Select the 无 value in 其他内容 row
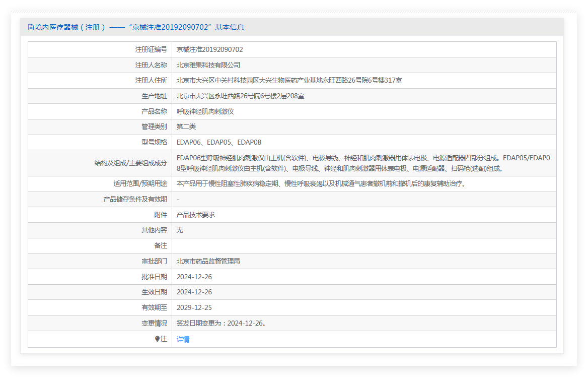 coord(180,230)
